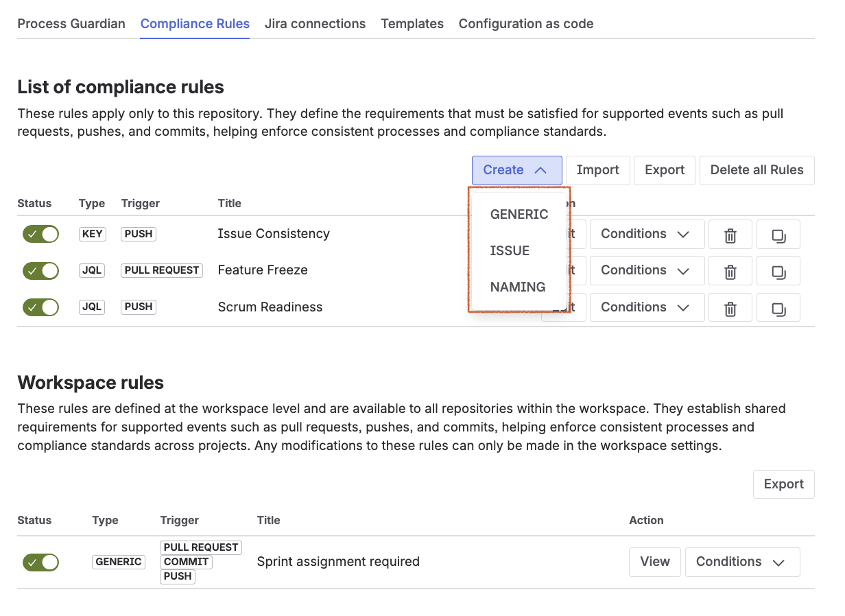Collapse the Create dropdown button

516,170
